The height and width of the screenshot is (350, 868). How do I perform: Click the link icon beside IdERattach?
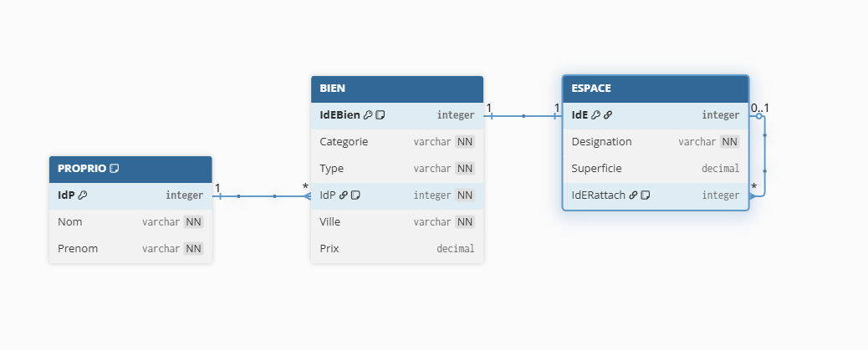pyautogui.click(x=633, y=195)
